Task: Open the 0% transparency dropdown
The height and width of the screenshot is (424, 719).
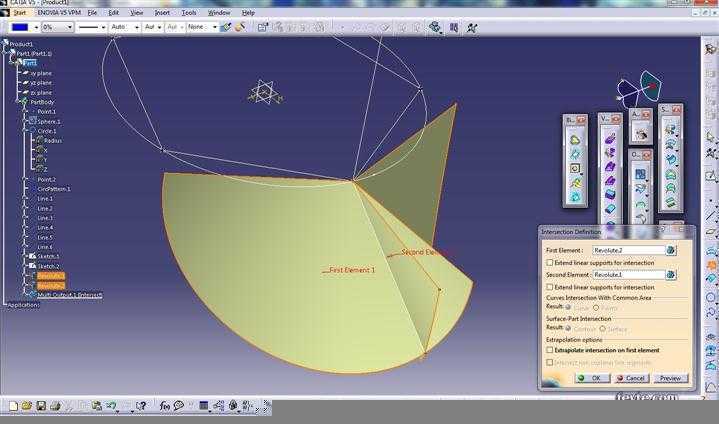Action: tap(57, 28)
